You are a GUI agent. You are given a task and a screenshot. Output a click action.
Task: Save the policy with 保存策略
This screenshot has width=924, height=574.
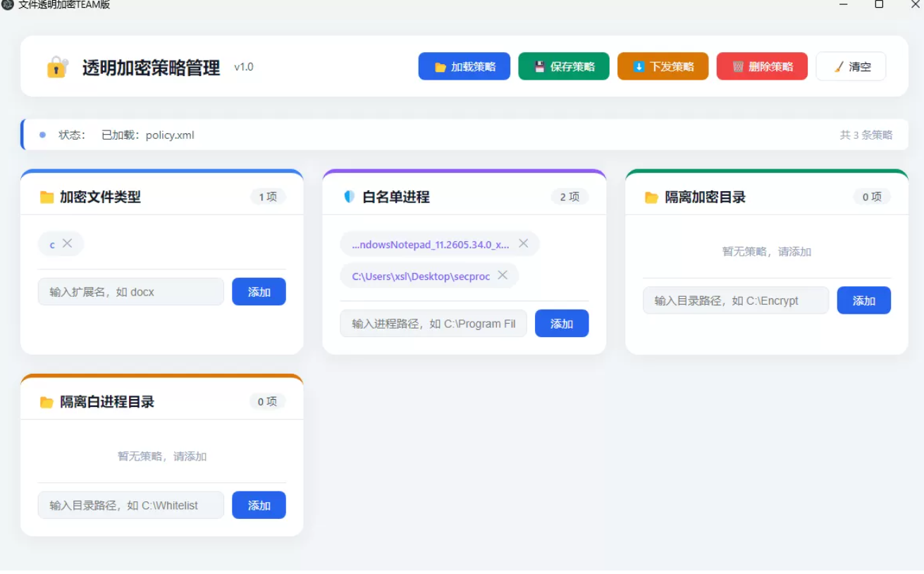click(564, 66)
